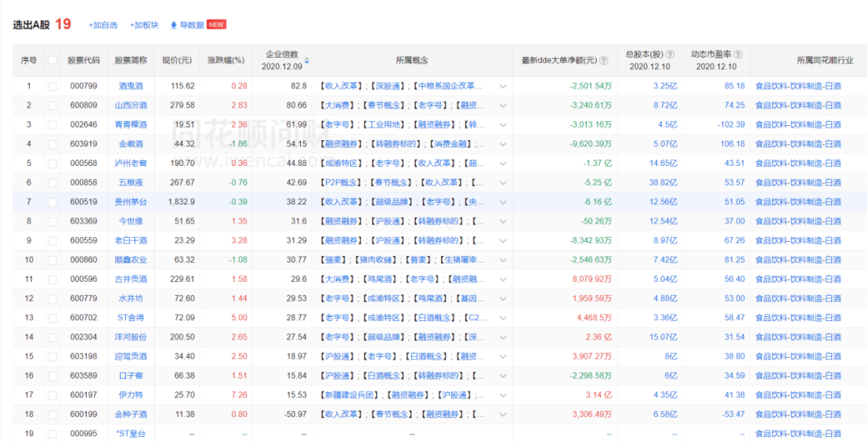Click the 38.82亿 total shares cell
The width and height of the screenshot is (868, 443).
click(x=664, y=183)
